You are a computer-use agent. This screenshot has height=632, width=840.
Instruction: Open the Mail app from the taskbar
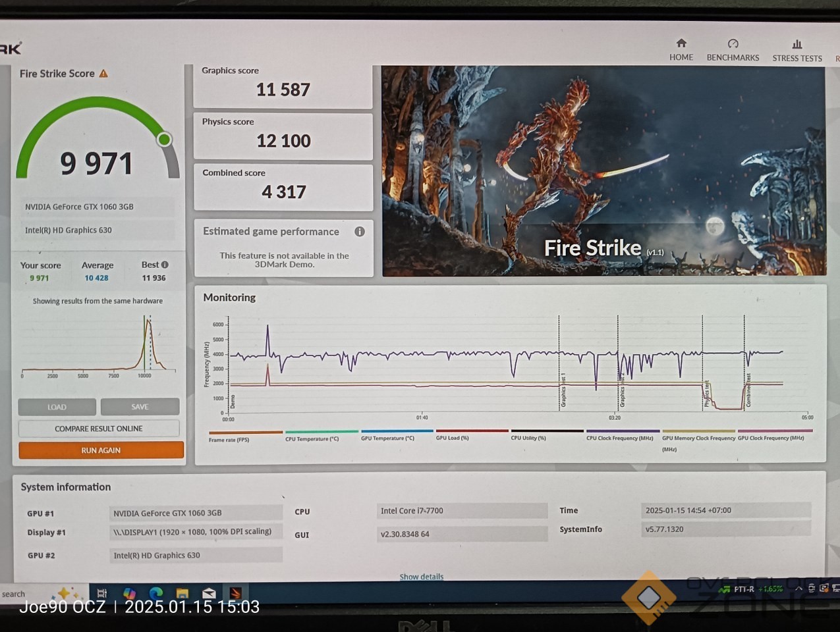pos(209,593)
